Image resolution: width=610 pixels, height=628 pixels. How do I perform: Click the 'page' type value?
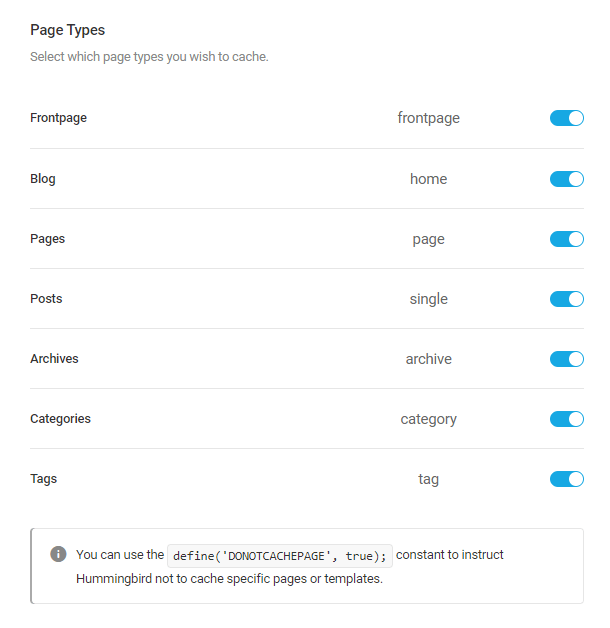point(429,240)
